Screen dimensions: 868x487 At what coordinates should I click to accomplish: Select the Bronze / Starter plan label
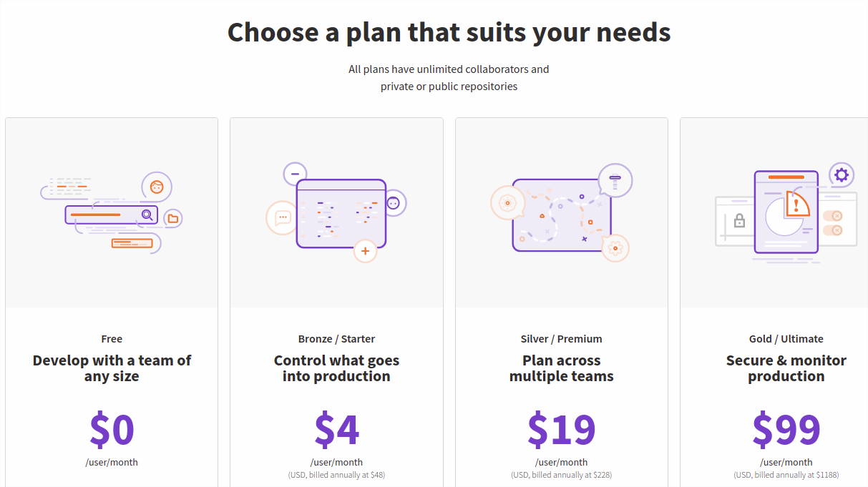point(336,339)
